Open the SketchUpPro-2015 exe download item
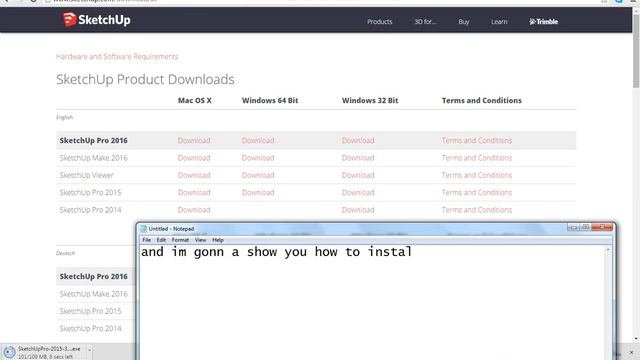This screenshot has width=640, height=360. click(44, 352)
